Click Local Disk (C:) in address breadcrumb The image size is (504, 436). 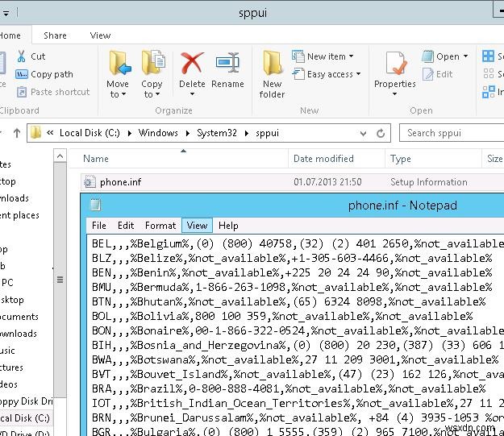coord(90,133)
